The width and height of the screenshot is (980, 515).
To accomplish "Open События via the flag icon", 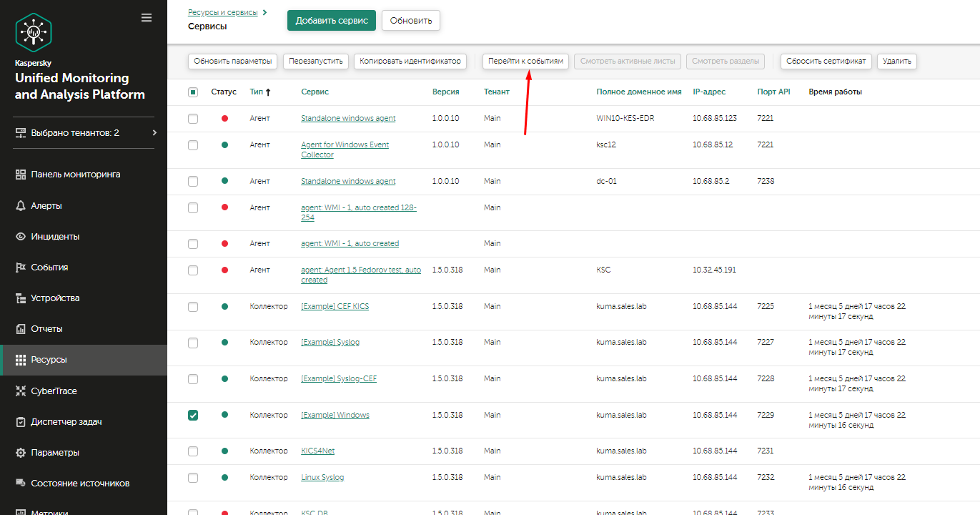I will coord(21,268).
